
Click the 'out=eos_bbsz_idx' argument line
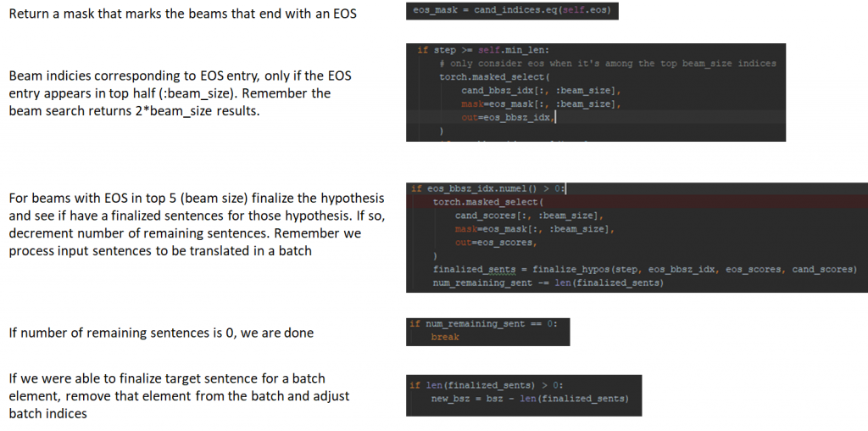(508, 117)
